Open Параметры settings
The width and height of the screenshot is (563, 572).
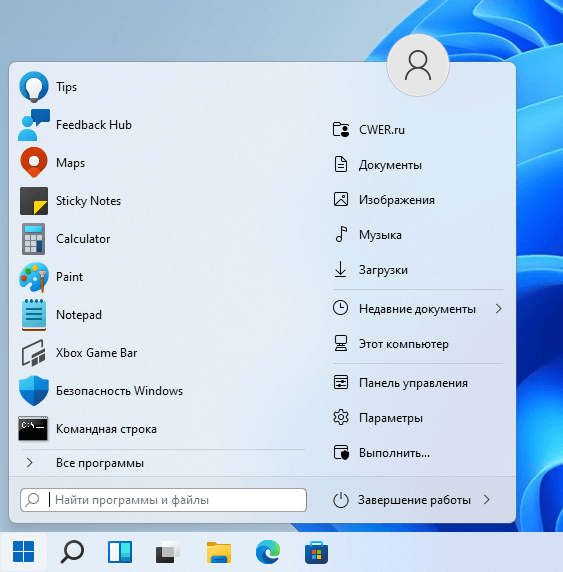pyautogui.click(x=418, y=418)
